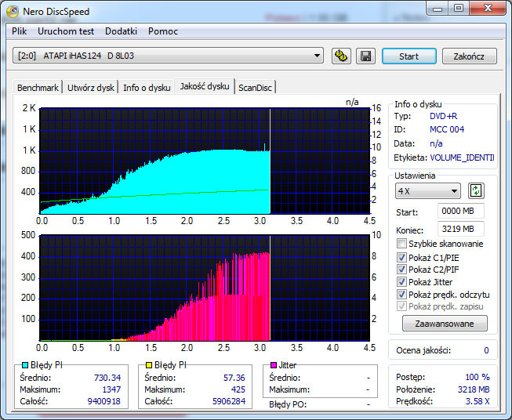Click the green refresh speed icon

coord(476,191)
